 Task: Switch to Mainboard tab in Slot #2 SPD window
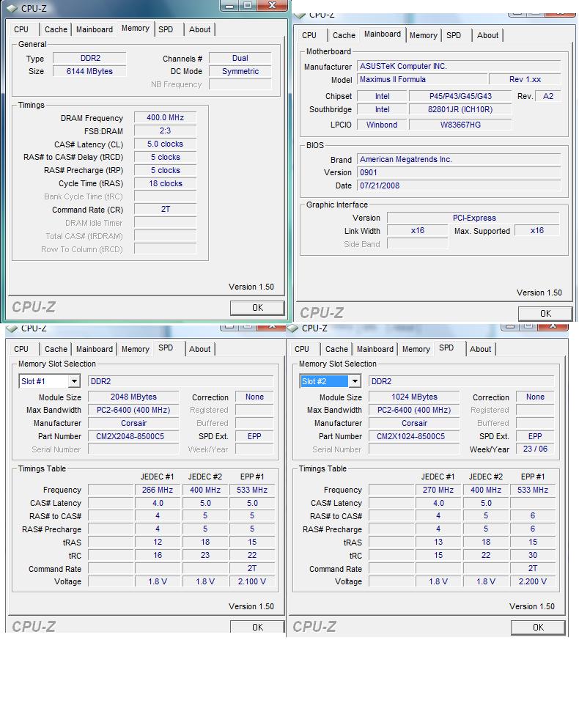click(375, 349)
